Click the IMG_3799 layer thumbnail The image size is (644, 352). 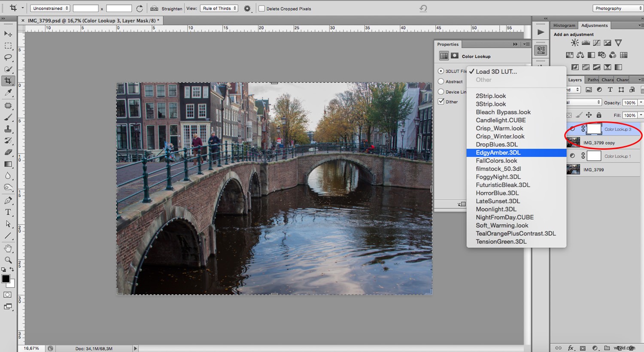[573, 169]
